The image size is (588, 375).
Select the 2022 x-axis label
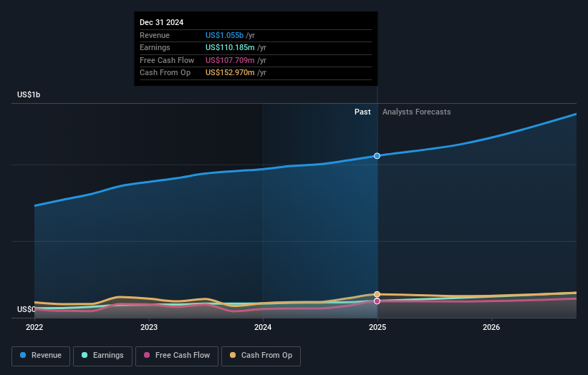[34, 328]
